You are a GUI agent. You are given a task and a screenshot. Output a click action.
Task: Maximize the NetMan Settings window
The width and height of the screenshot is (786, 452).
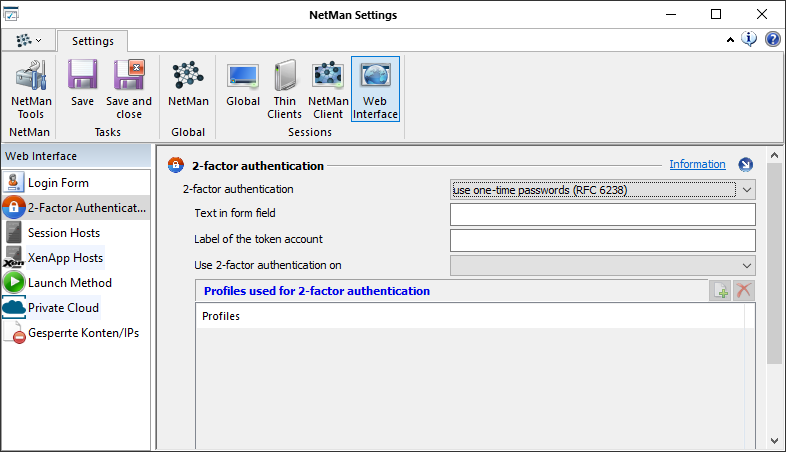(x=716, y=15)
